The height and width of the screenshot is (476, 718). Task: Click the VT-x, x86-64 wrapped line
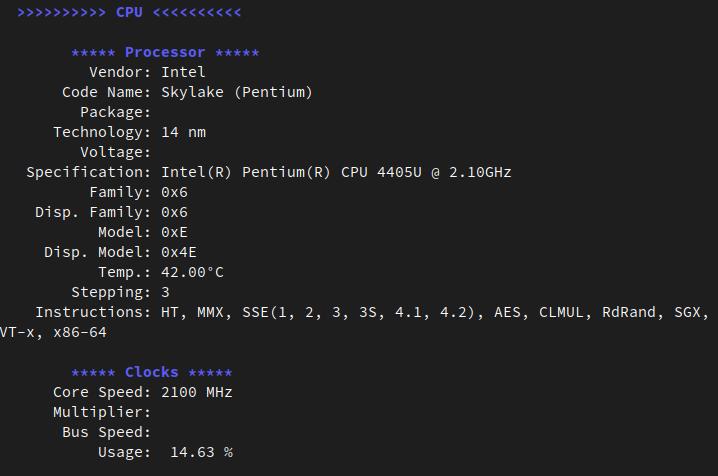click(53, 332)
